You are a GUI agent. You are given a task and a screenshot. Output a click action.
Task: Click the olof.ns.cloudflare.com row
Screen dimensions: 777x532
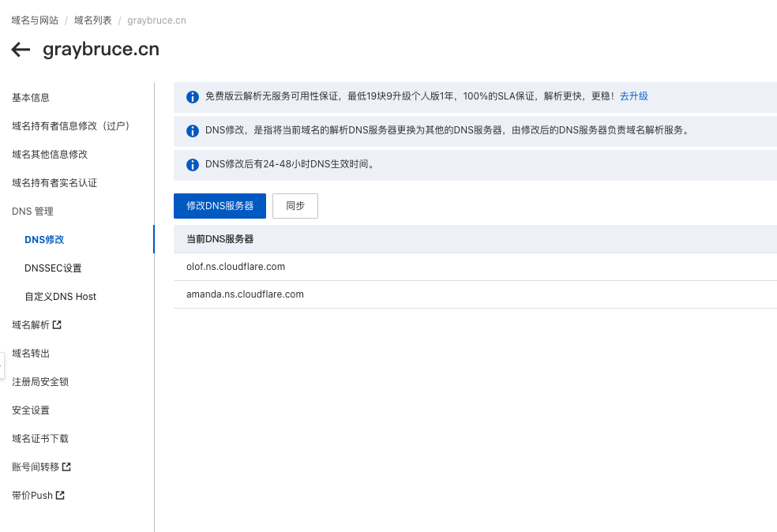point(235,267)
